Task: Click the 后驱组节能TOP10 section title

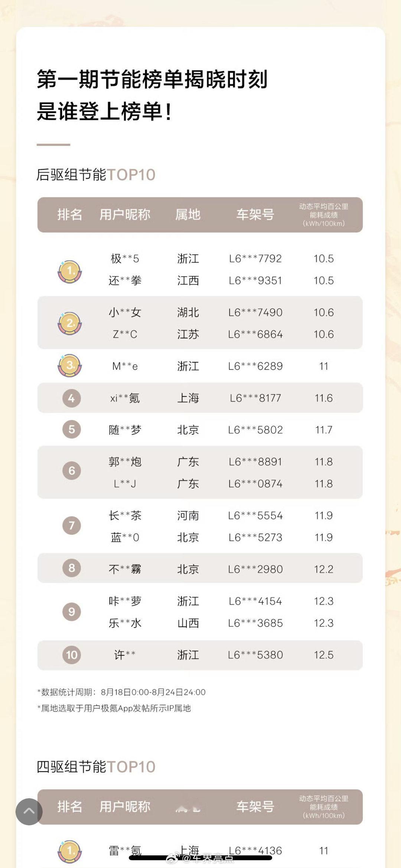Action: pyautogui.click(x=96, y=174)
